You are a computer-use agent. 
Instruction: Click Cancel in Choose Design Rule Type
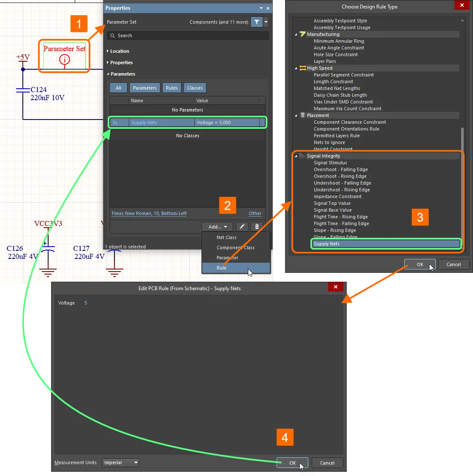[453, 264]
